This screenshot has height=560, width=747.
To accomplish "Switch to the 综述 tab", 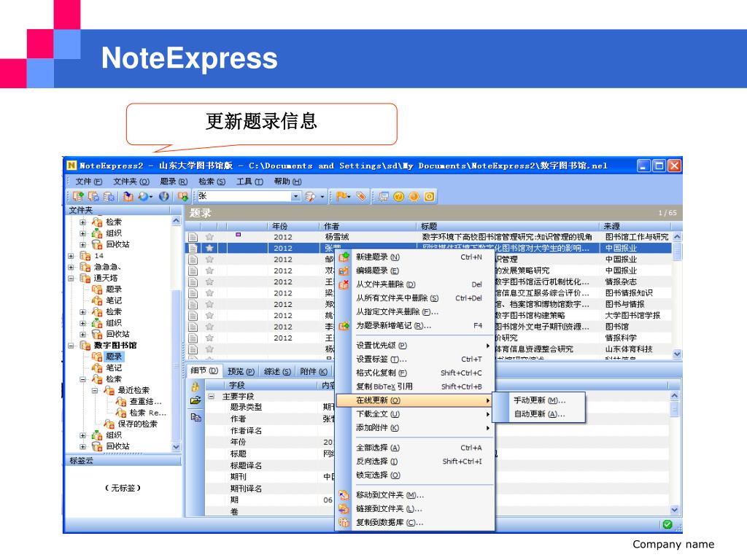I will (277, 371).
